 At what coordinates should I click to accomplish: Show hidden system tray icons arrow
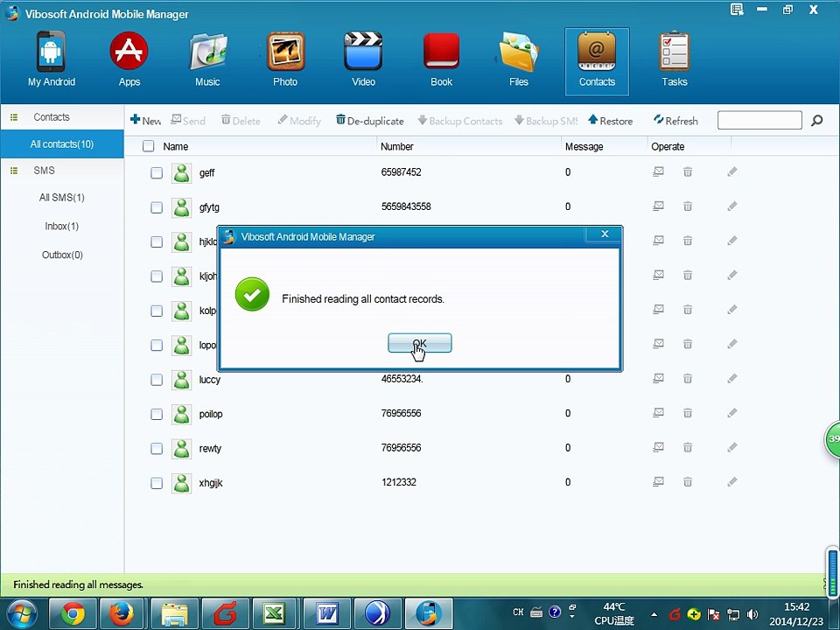tap(654, 614)
